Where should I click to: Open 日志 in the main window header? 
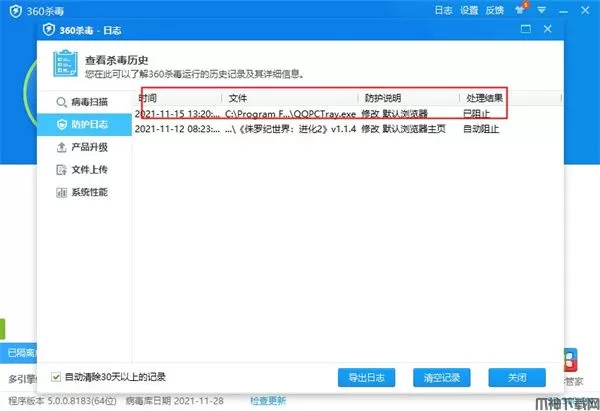pos(443,10)
